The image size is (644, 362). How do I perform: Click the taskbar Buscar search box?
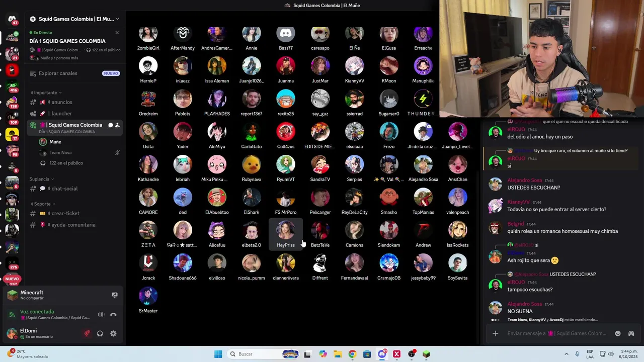[264, 354]
